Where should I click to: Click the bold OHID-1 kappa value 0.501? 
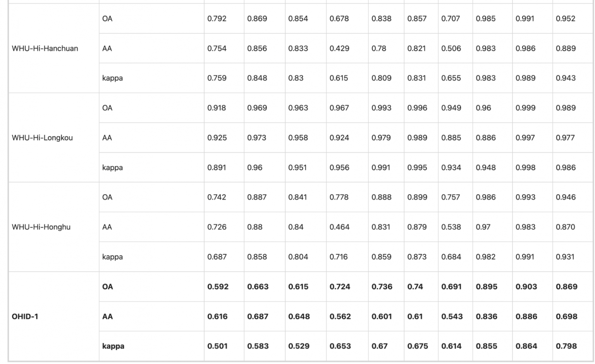coord(217,346)
